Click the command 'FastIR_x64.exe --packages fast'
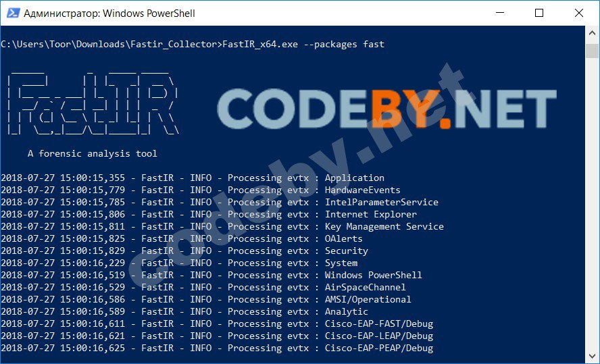Screen dimensions: 600x364 (303, 45)
